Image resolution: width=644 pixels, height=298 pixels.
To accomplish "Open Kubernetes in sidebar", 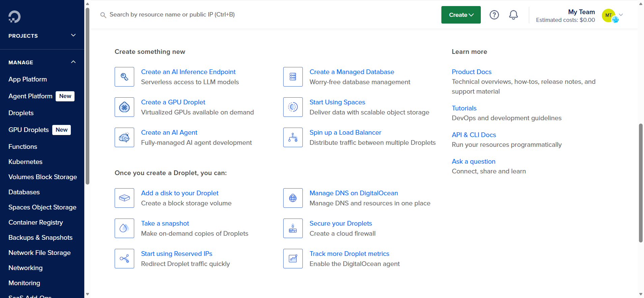I will (25, 162).
